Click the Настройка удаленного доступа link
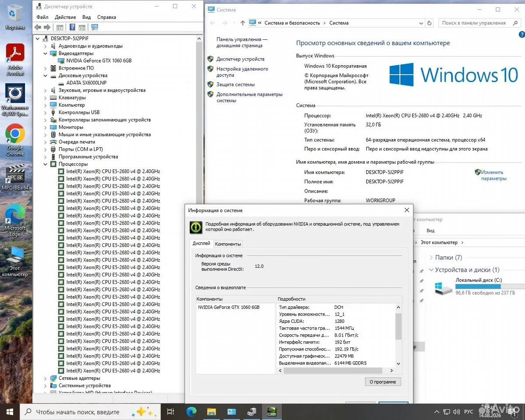The width and height of the screenshot is (525, 420). [242, 72]
